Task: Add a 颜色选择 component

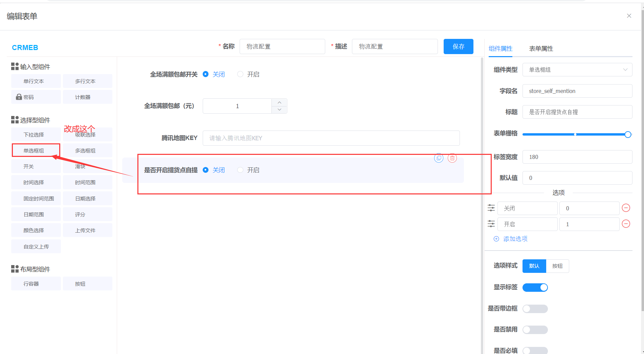Action: [36, 230]
